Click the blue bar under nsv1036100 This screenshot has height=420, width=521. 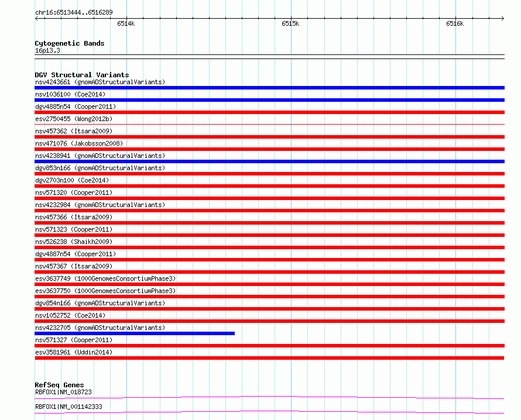[269, 100]
